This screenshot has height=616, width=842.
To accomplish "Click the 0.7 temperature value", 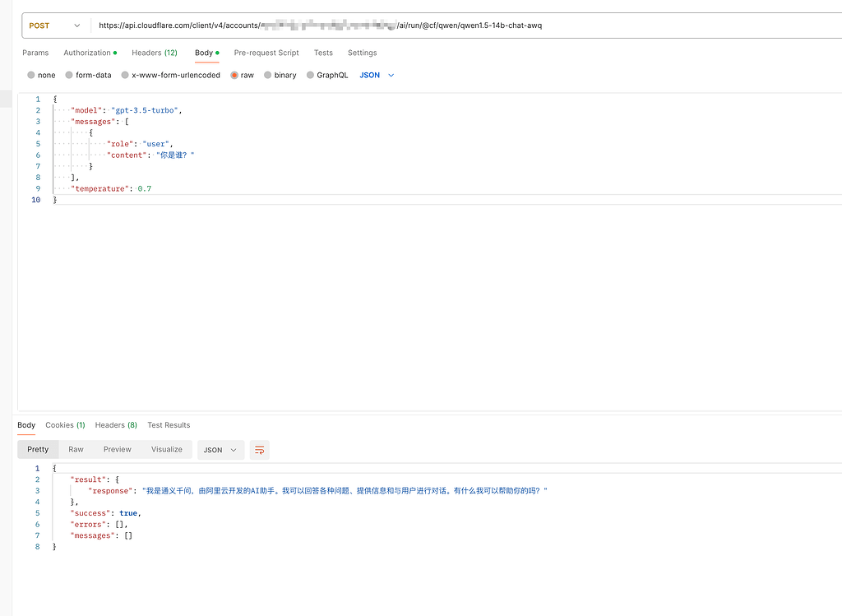I will pos(145,188).
